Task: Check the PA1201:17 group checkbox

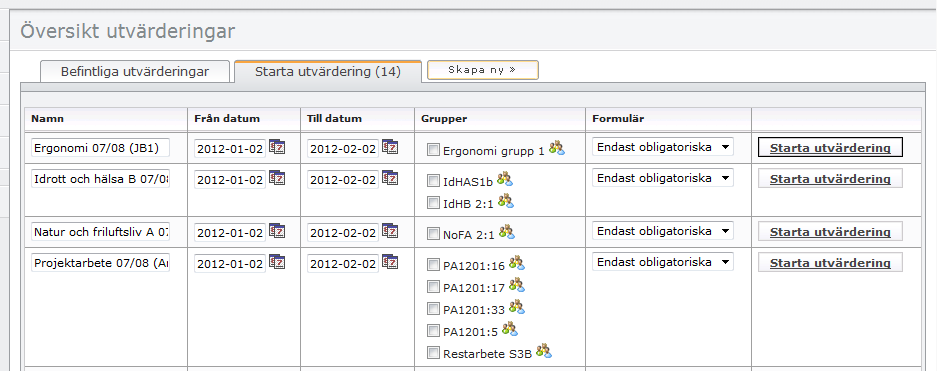Action: click(433, 287)
